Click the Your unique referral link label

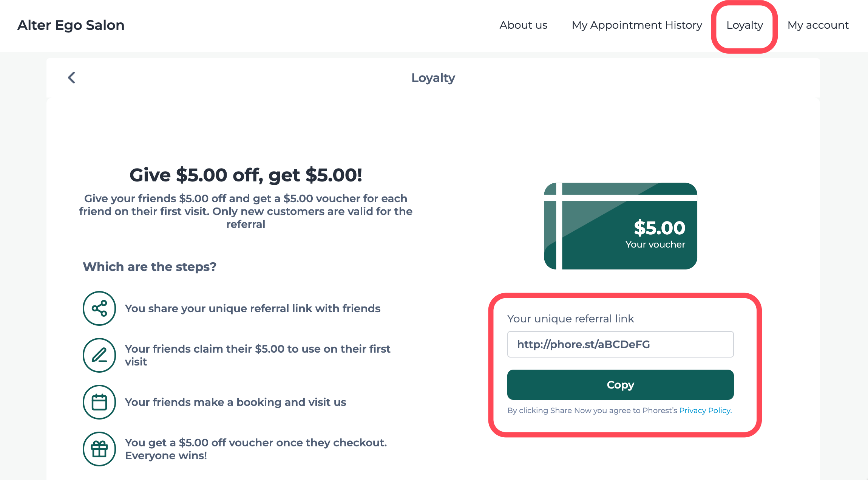(570, 319)
